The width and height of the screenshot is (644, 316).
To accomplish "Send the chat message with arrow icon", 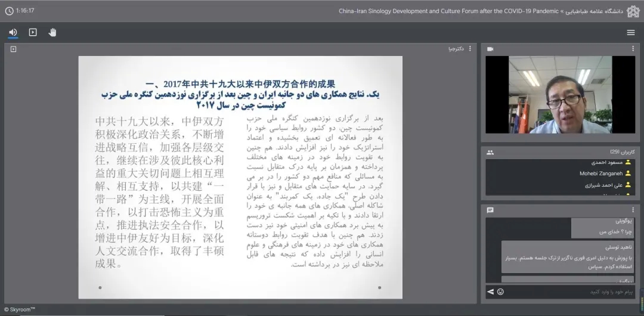I will 491,292.
